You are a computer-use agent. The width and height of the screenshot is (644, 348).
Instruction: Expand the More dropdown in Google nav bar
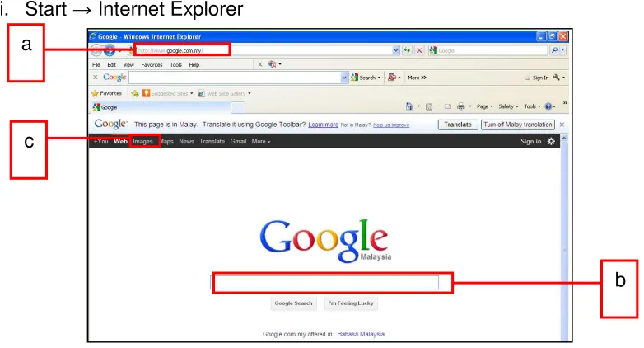click(261, 141)
